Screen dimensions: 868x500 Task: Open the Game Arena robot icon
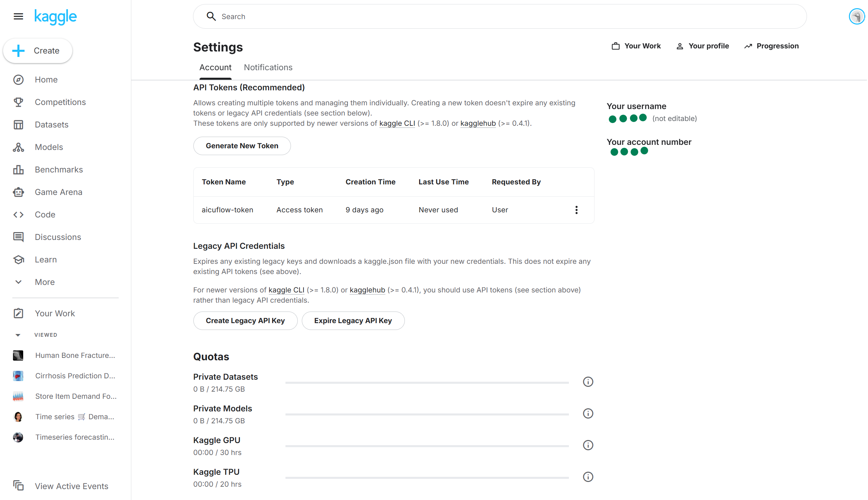coord(18,192)
